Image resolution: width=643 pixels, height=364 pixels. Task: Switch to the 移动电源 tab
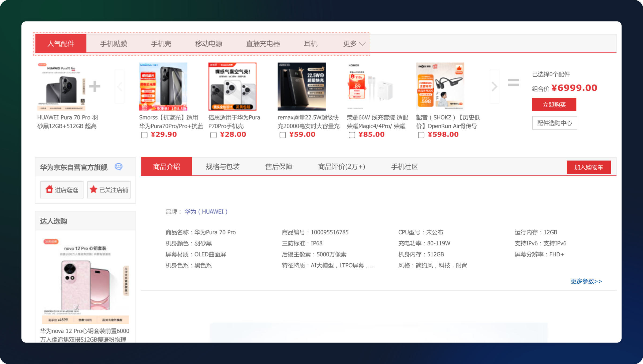(208, 44)
